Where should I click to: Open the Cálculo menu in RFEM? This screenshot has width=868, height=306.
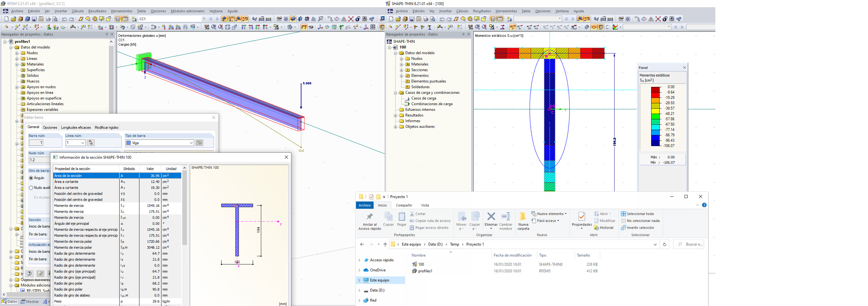coord(77,11)
